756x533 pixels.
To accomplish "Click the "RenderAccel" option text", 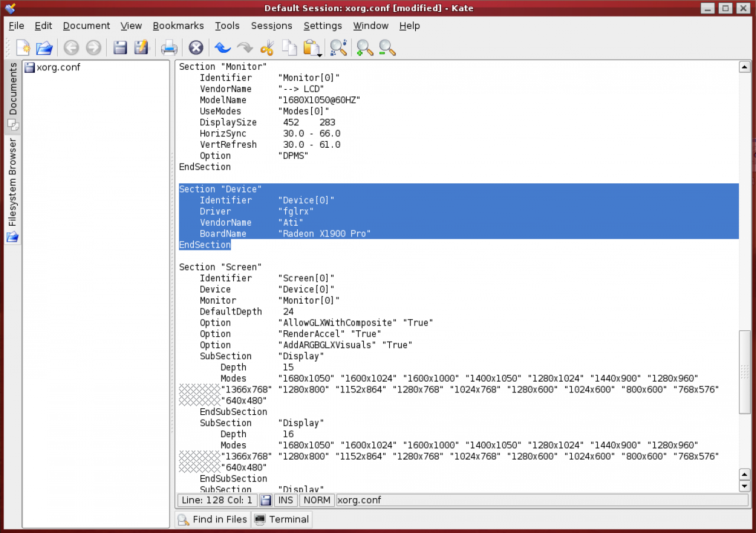I will click(x=311, y=334).
